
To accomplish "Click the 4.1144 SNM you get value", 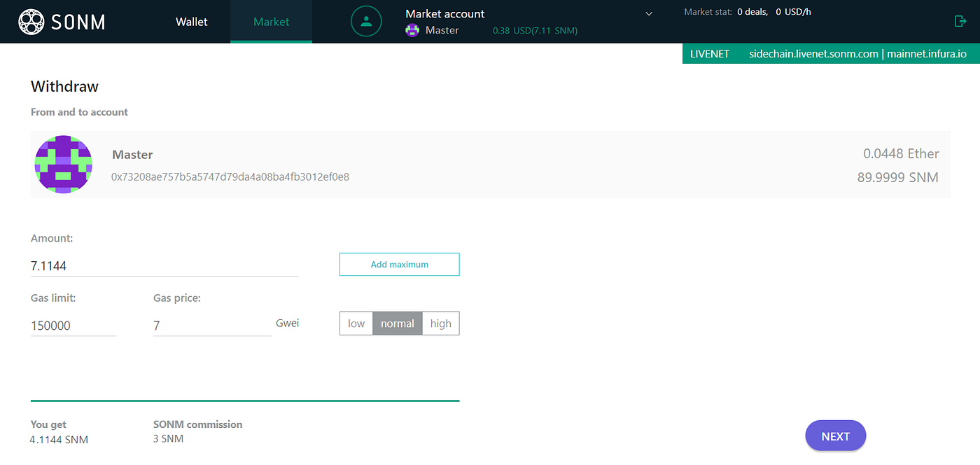I will coord(59,440).
